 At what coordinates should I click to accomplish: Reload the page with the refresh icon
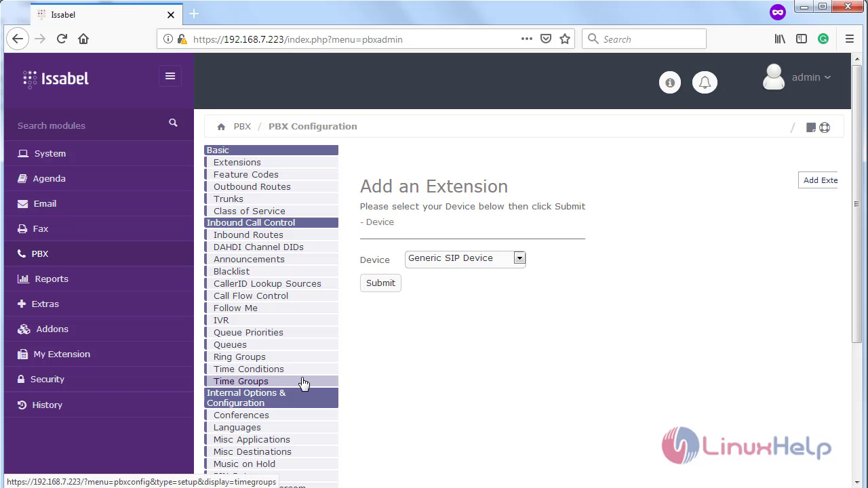point(62,39)
